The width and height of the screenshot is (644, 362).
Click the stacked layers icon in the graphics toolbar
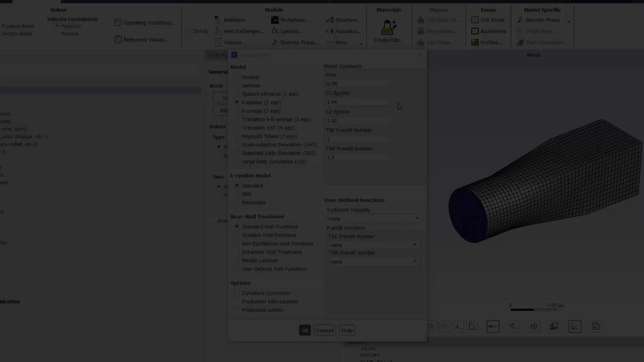554,327
